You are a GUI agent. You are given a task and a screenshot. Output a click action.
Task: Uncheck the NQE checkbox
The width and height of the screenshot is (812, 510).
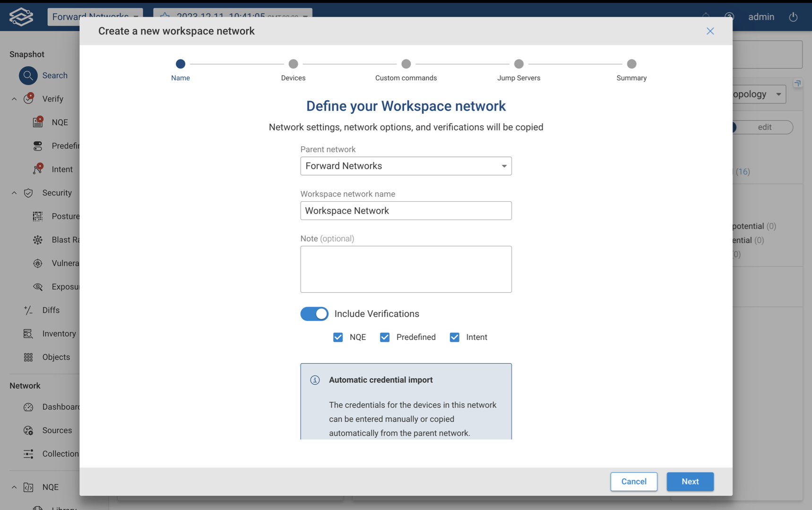click(x=338, y=337)
